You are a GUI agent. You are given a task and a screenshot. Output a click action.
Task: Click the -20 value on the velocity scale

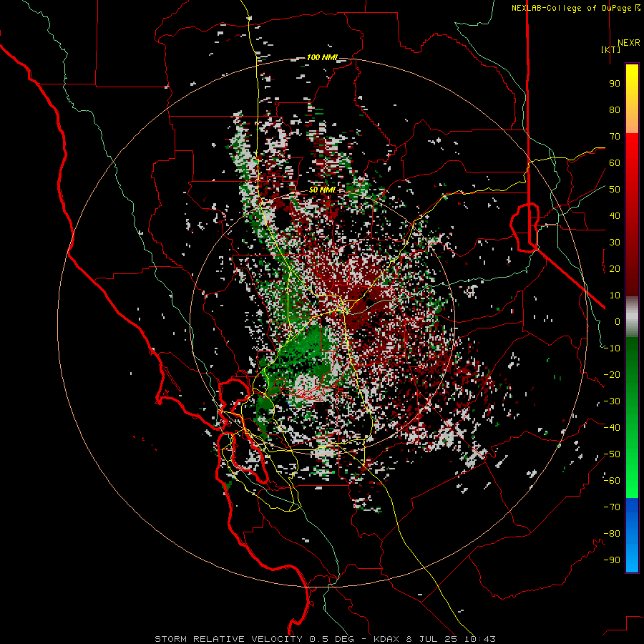point(612,375)
